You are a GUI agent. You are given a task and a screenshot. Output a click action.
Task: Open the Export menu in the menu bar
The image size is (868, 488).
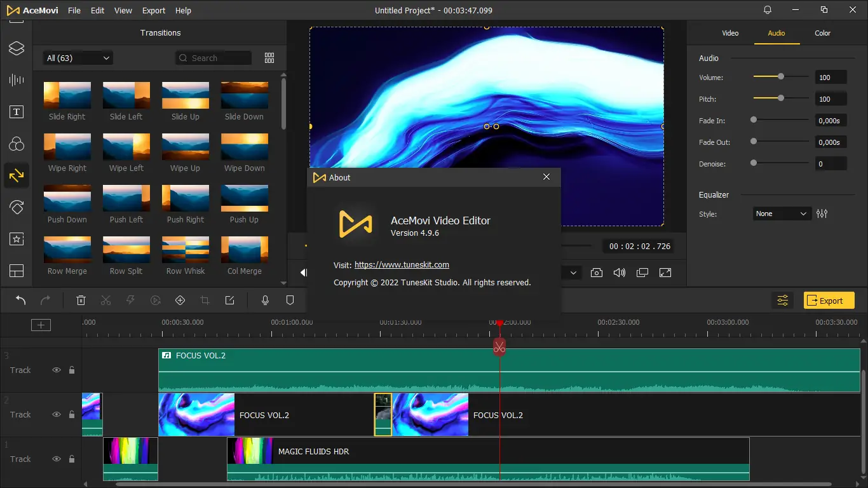154,11
